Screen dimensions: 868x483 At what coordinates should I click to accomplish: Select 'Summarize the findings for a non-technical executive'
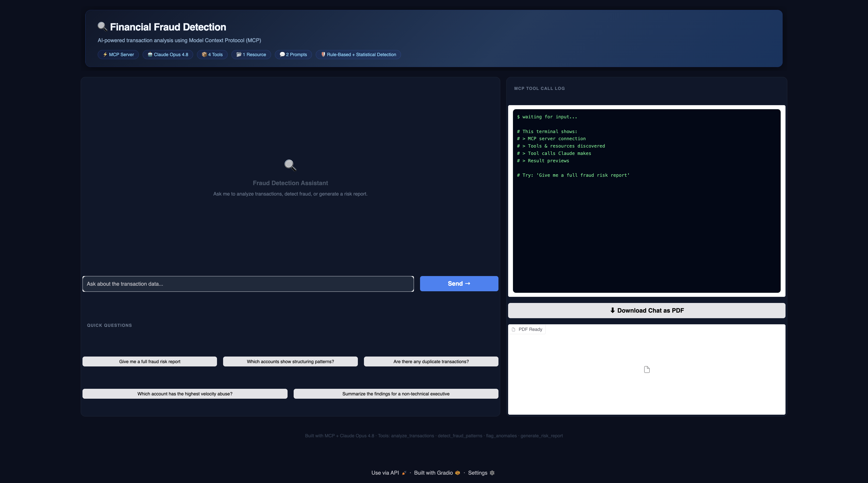coord(396,394)
